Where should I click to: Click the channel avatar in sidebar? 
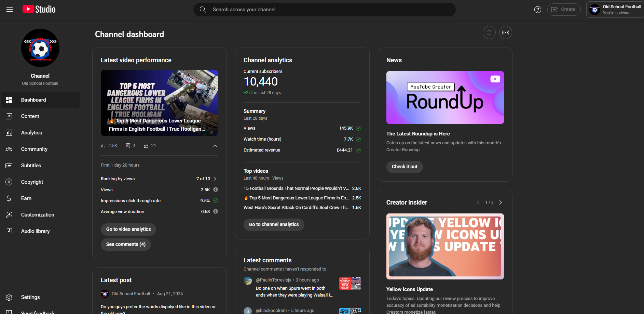[x=40, y=48]
